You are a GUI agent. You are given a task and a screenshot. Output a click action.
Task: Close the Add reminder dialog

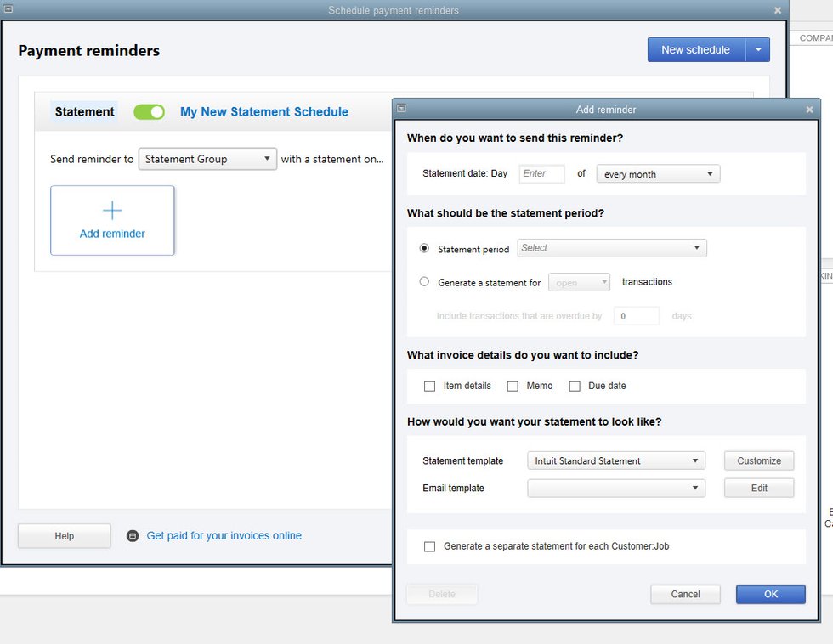809,110
